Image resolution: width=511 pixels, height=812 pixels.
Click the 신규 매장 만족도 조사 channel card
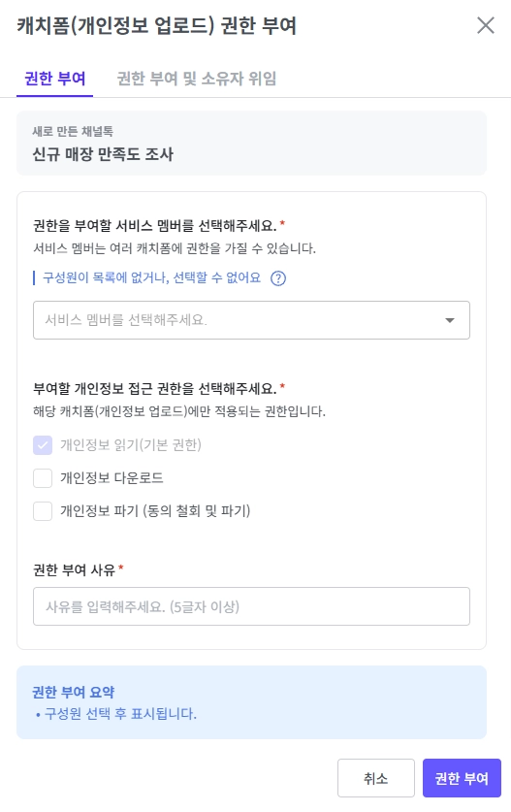click(251, 143)
